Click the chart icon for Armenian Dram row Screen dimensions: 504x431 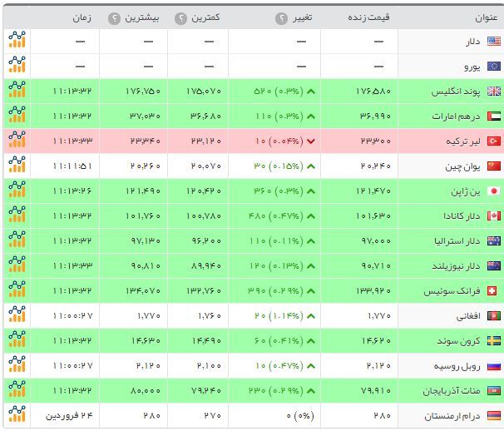click(x=17, y=415)
